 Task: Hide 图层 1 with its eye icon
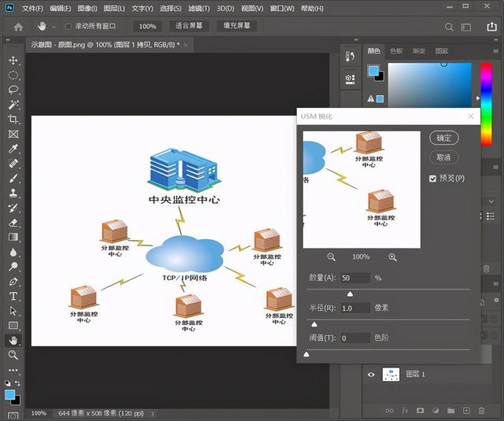[x=371, y=375]
